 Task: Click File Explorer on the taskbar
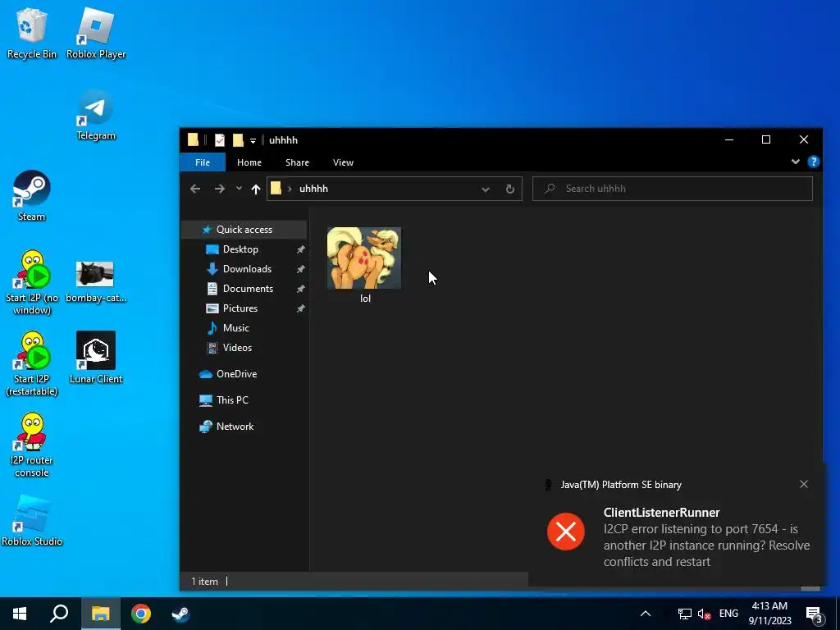(x=100, y=614)
